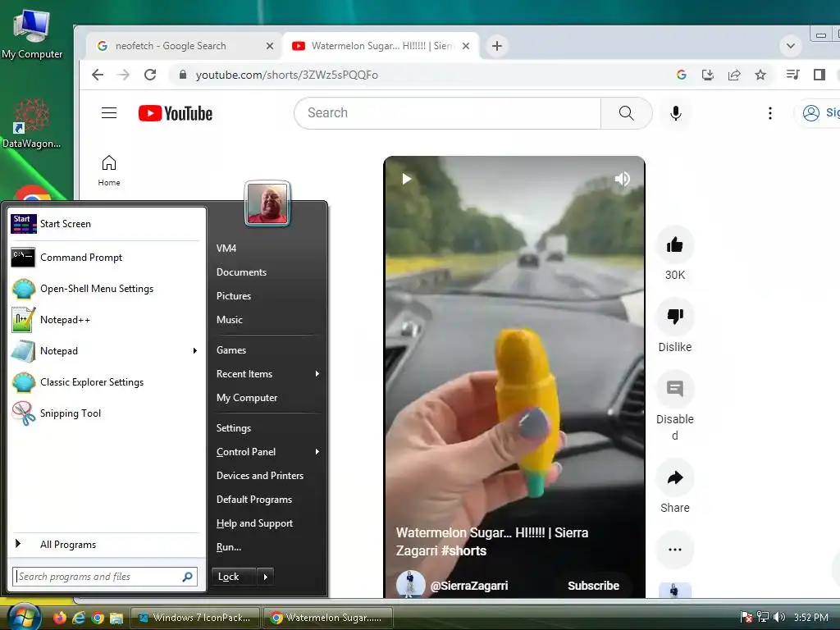
Task: Open shutdown options arrow beside Lock
Action: tap(265, 577)
